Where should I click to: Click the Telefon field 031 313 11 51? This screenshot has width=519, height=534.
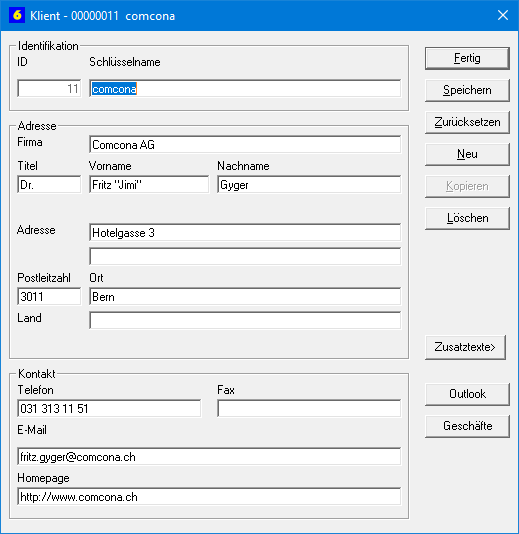[109, 409]
